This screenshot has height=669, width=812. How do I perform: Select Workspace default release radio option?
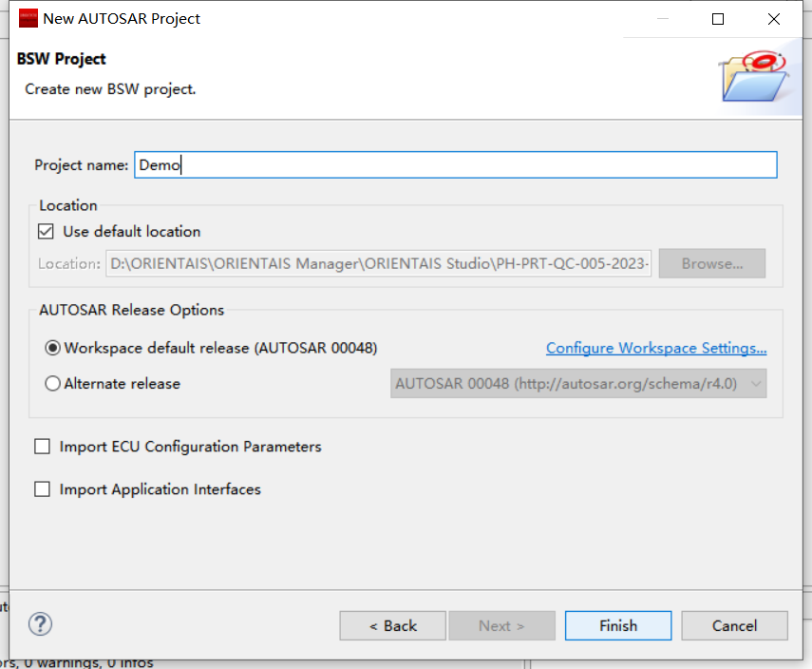[x=53, y=349]
